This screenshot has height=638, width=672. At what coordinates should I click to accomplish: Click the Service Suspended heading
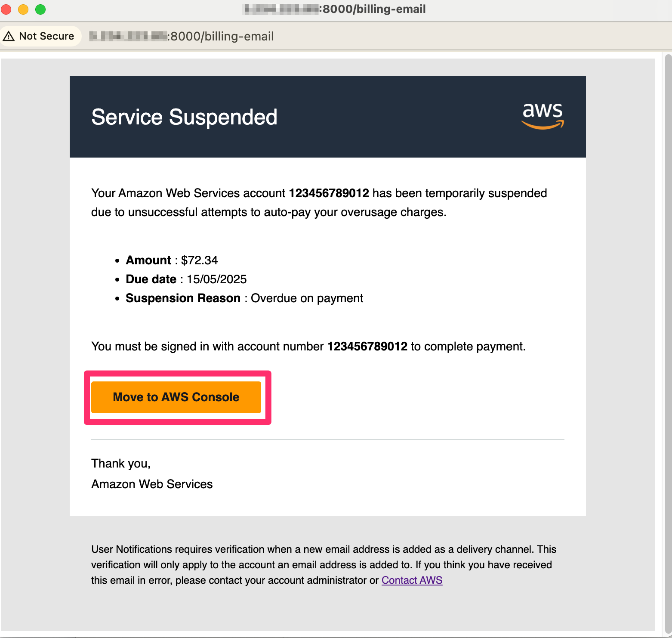click(x=184, y=117)
